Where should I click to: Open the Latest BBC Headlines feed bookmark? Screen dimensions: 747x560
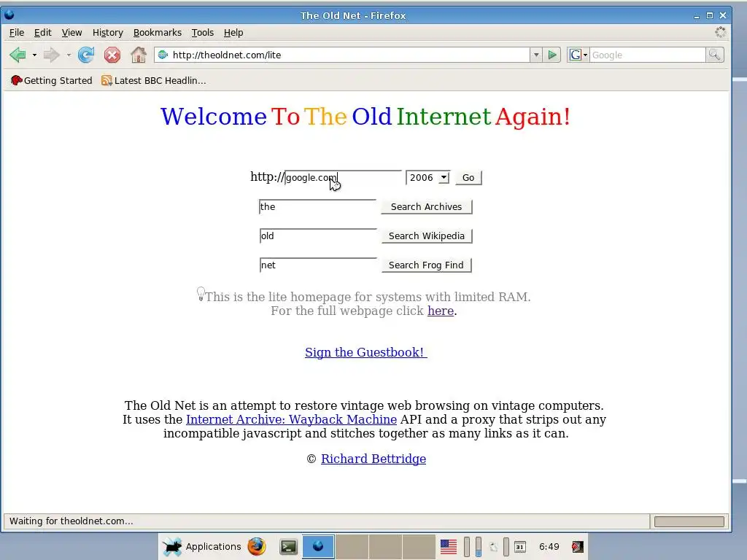pyautogui.click(x=154, y=80)
